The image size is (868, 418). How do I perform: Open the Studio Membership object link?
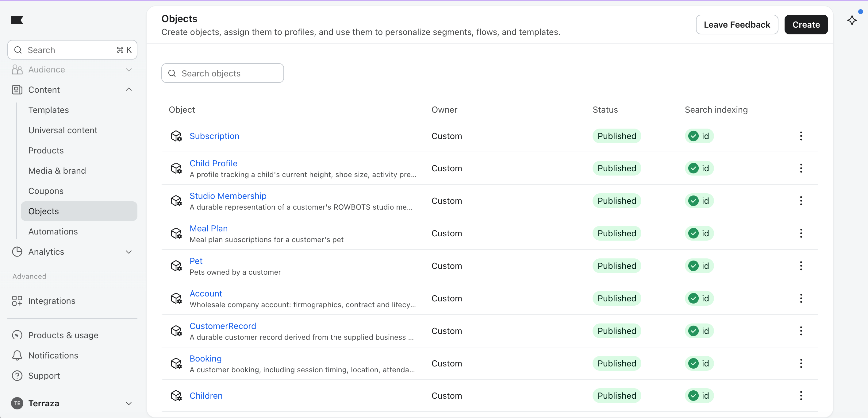point(228,196)
